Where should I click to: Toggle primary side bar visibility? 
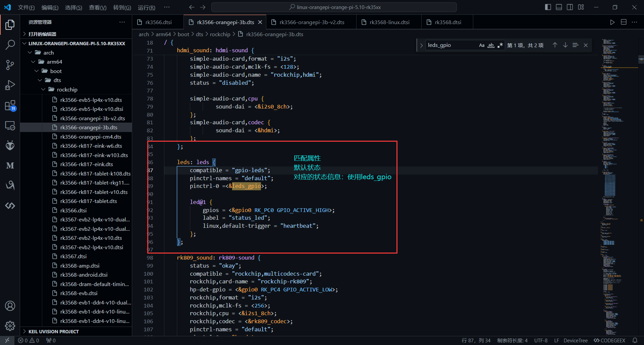tap(548, 7)
